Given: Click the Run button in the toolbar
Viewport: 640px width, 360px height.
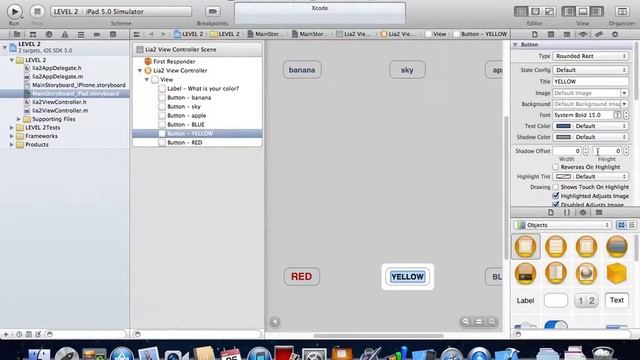Looking at the screenshot, I should point(14,11).
